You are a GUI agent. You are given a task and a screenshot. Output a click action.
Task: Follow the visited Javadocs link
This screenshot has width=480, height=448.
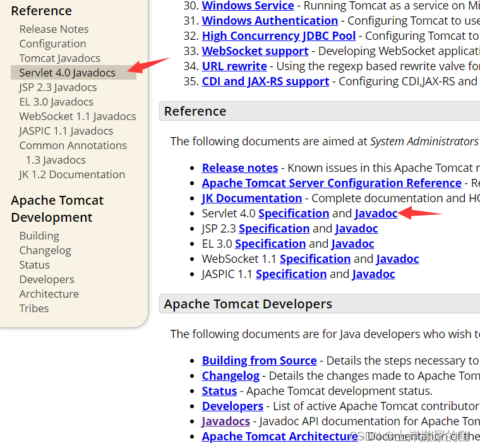[x=226, y=421]
